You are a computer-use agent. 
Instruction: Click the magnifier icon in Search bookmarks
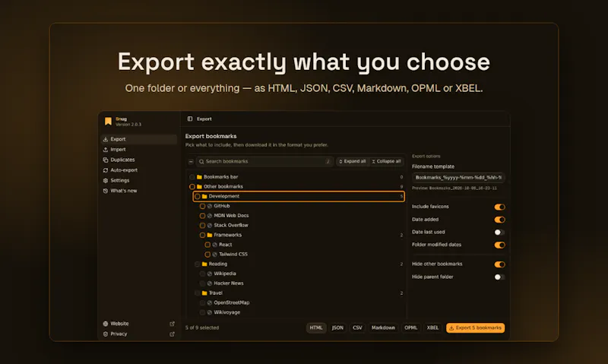point(201,162)
